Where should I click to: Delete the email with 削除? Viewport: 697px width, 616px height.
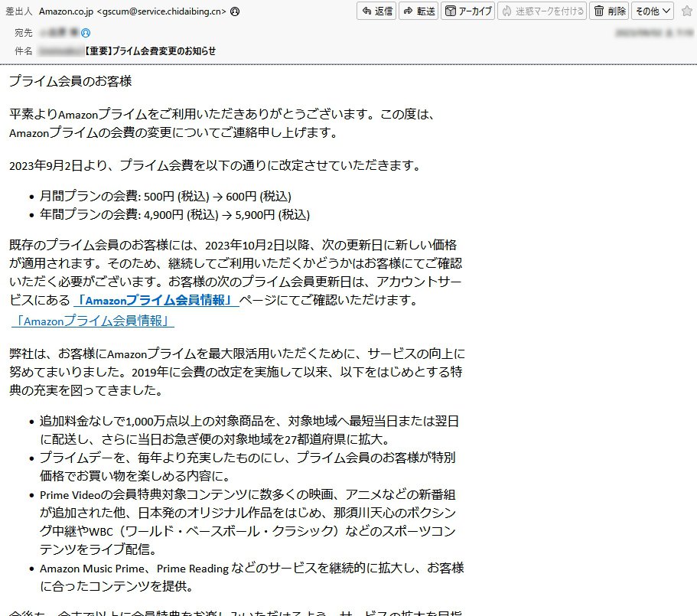coord(609,11)
